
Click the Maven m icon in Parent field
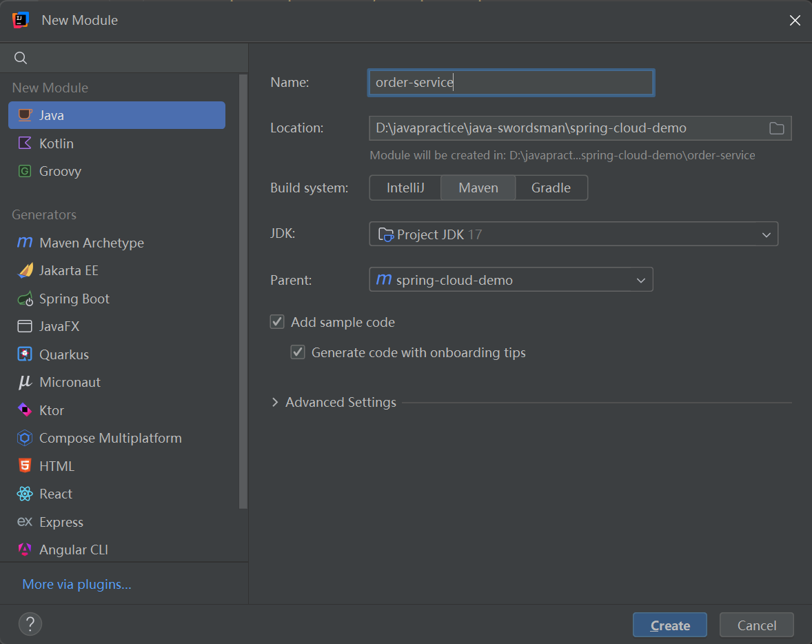pyautogui.click(x=384, y=280)
